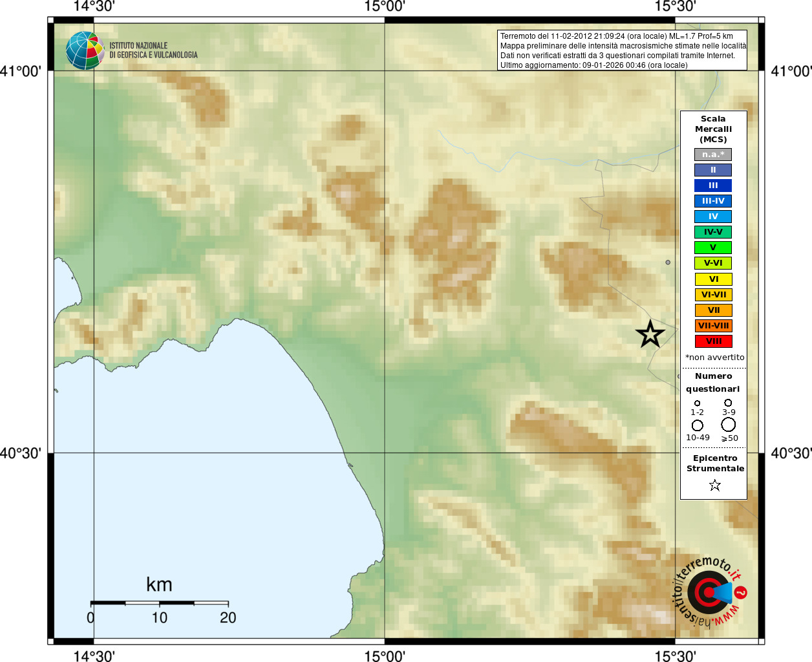Click the 3-9 questionnaire circle symbol
The width and height of the screenshot is (812, 662).
728,403
